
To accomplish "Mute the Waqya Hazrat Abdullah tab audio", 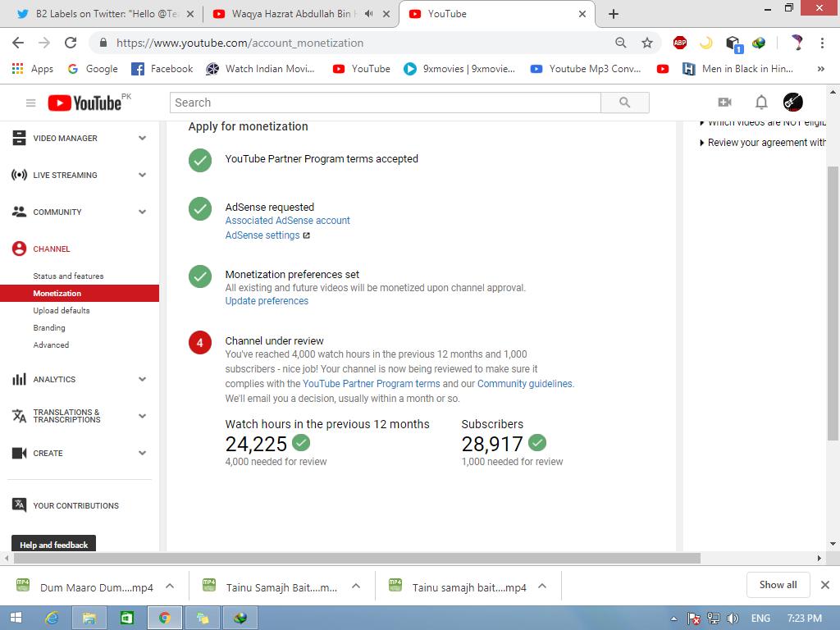I will tap(368, 14).
